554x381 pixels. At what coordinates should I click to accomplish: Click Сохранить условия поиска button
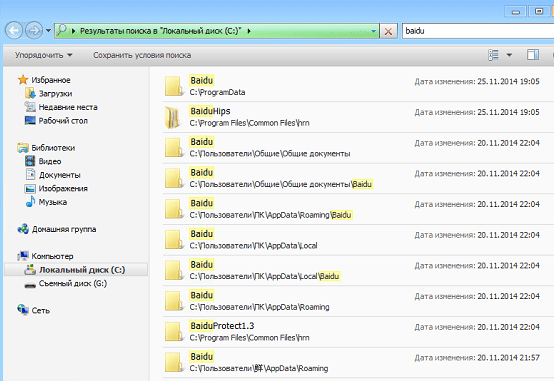tap(142, 55)
